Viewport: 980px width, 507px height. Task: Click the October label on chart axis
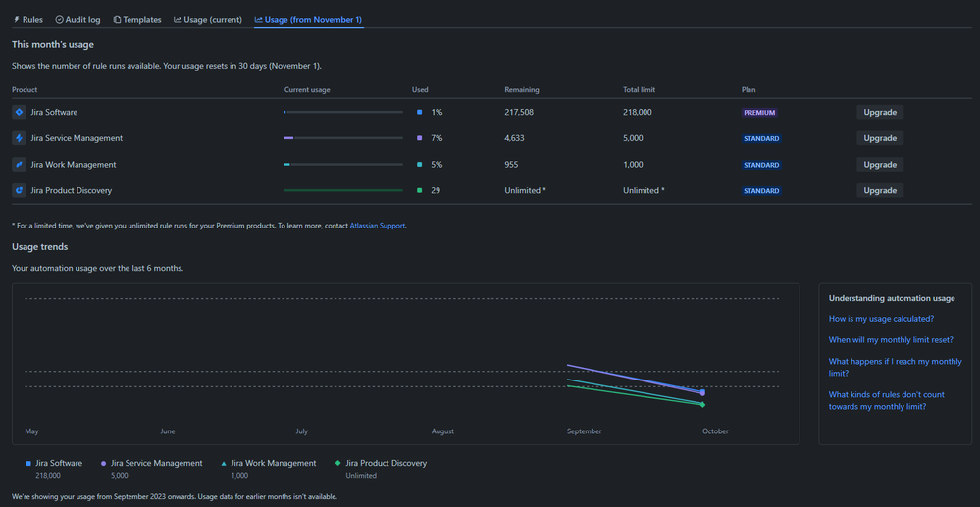(715, 431)
